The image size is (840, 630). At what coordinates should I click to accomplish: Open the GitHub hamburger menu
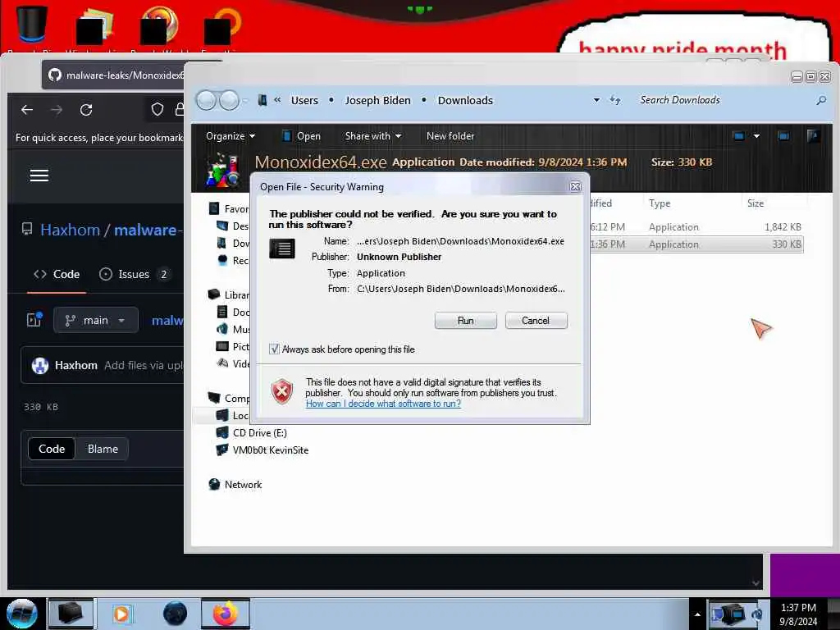39,176
